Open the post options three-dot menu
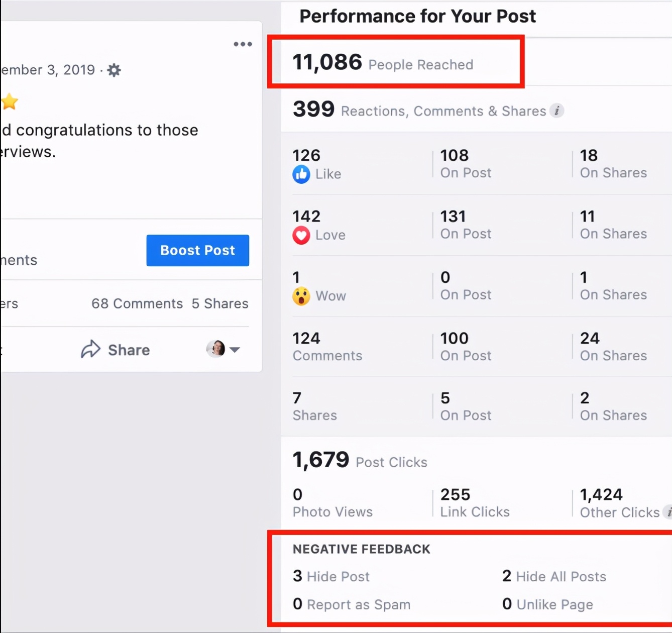 click(243, 44)
